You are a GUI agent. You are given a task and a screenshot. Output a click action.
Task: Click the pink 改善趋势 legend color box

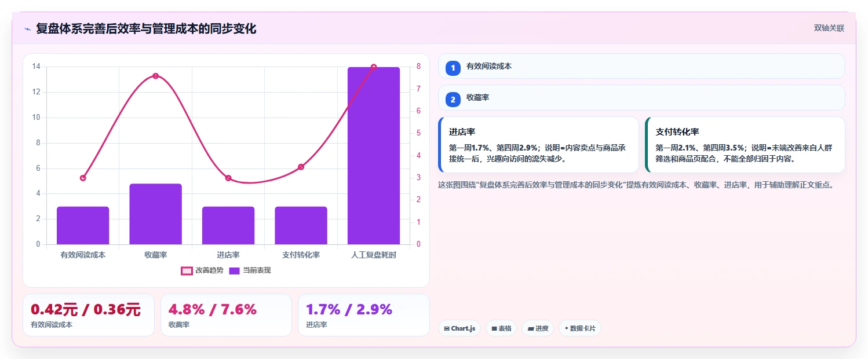[x=187, y=270]
